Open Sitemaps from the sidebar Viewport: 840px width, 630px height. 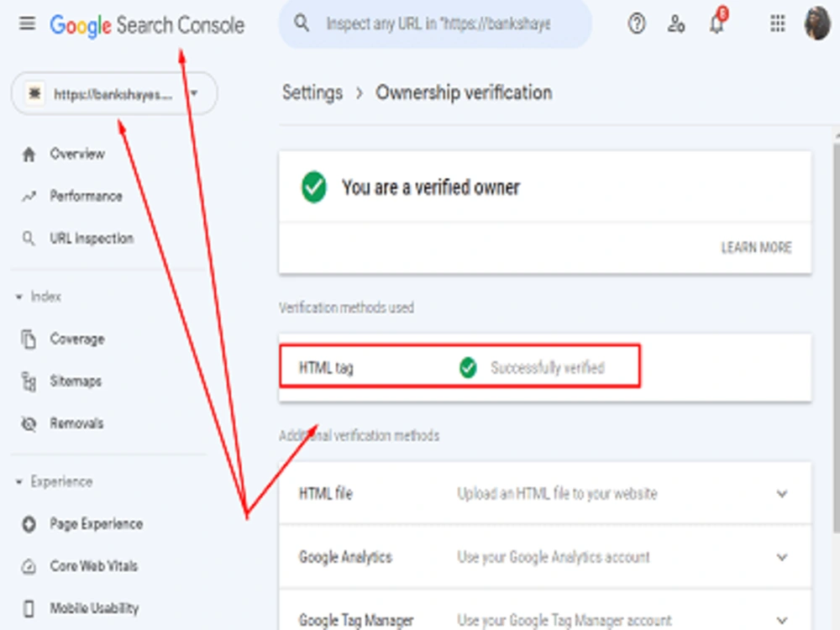[x=76, y=381]
